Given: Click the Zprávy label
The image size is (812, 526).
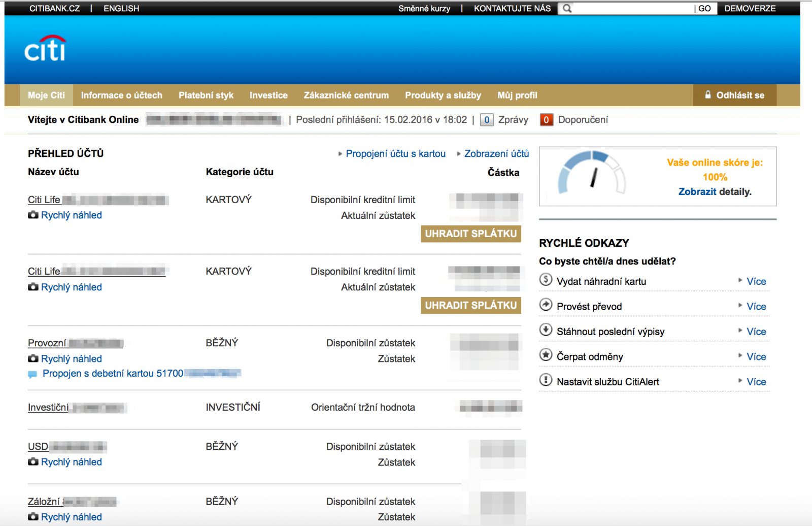Looking at the screenshot, I should [513, 120].
